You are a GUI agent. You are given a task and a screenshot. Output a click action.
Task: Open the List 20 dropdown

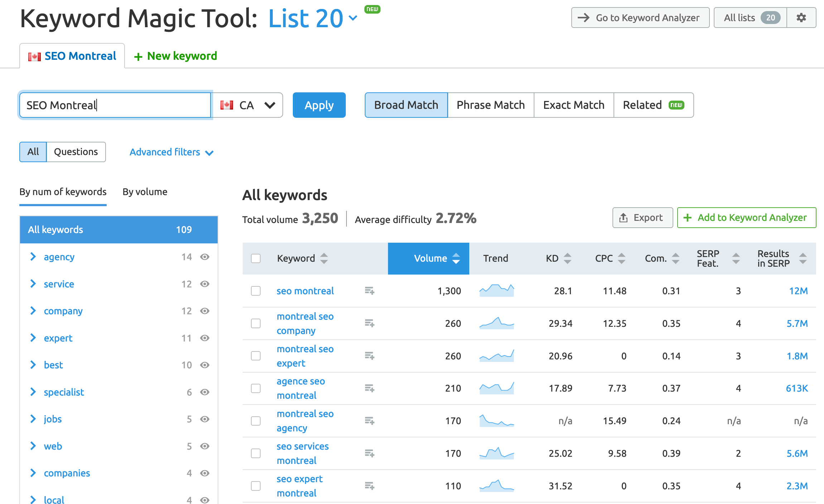coord(313,18)
